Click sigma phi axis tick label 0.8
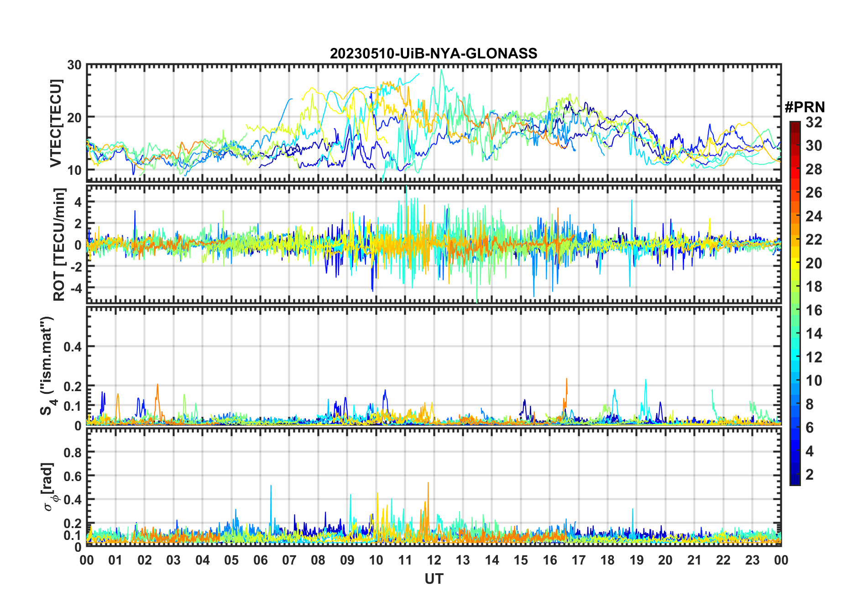The image size is (868, 607). pos(73,452)
